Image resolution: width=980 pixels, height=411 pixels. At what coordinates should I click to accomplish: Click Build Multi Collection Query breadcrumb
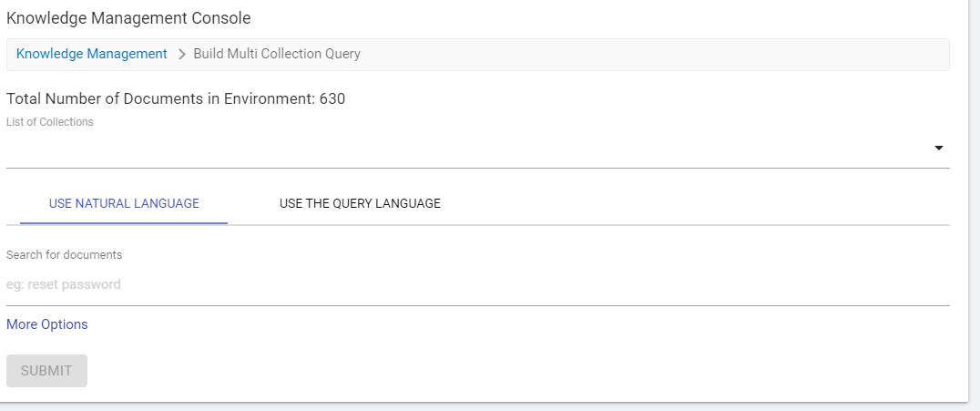pos(277,54)
